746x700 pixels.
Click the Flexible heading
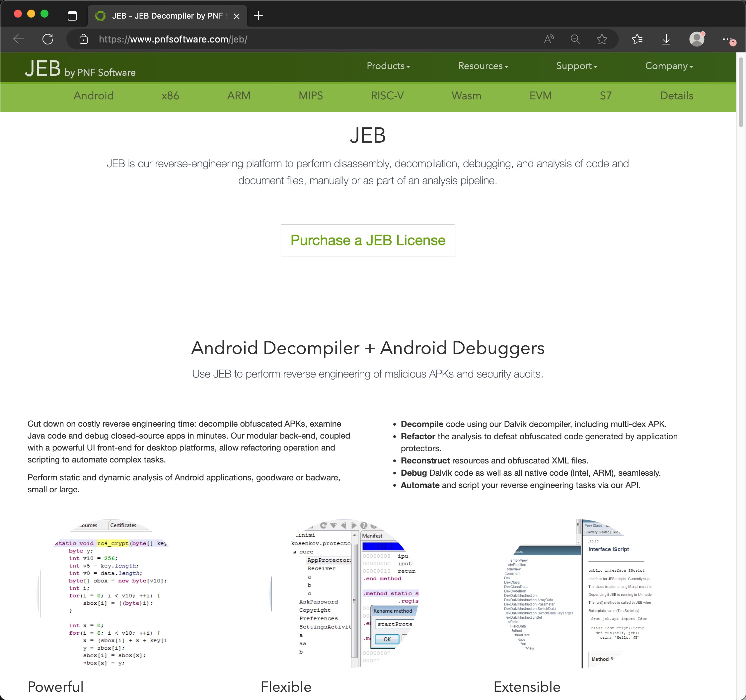tap(286, 686)
